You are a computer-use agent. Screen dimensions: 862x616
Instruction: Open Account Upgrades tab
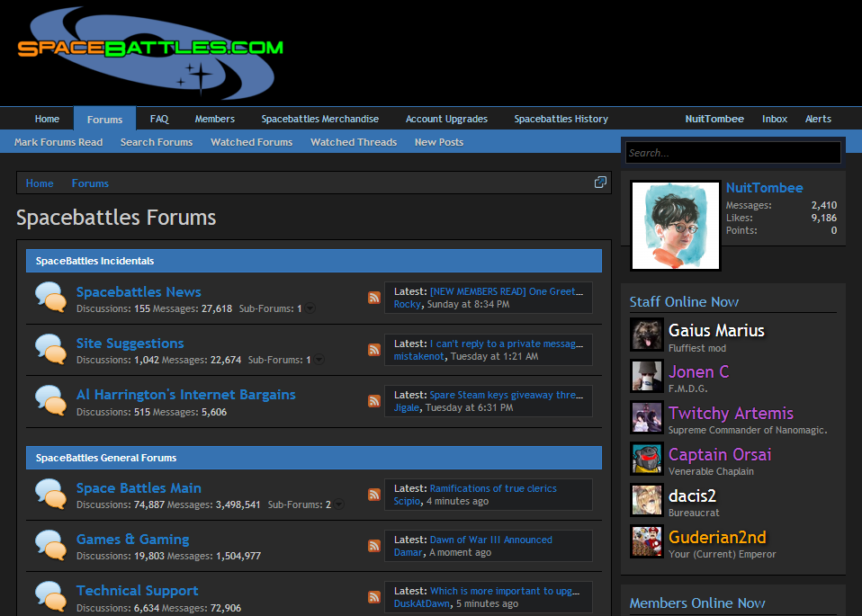446,119
